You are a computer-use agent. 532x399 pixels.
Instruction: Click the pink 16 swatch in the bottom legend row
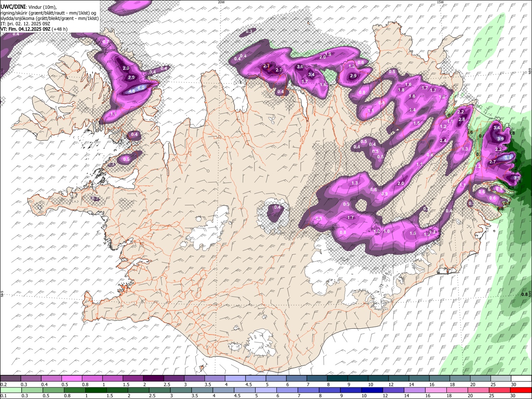click(436, 390)
